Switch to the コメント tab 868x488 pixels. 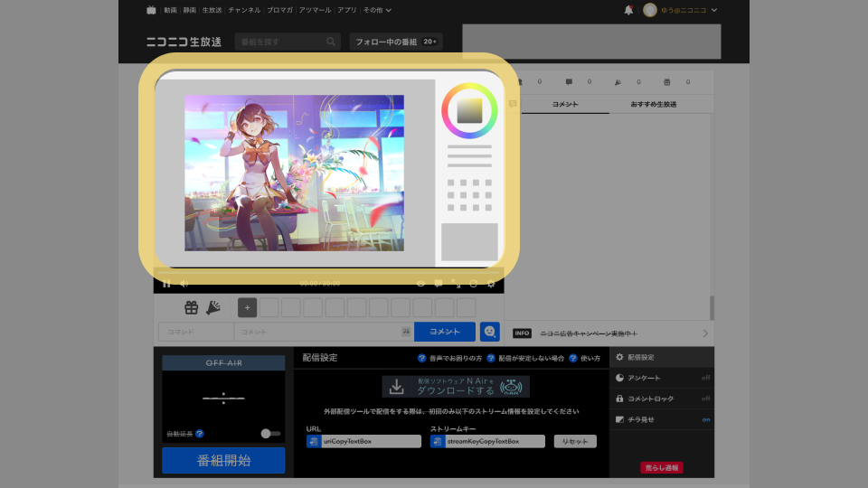click(x=565, y=104)
